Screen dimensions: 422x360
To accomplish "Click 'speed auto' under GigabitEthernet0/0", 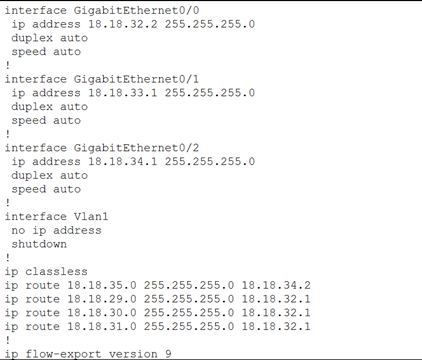I will [x=46, y=52].
